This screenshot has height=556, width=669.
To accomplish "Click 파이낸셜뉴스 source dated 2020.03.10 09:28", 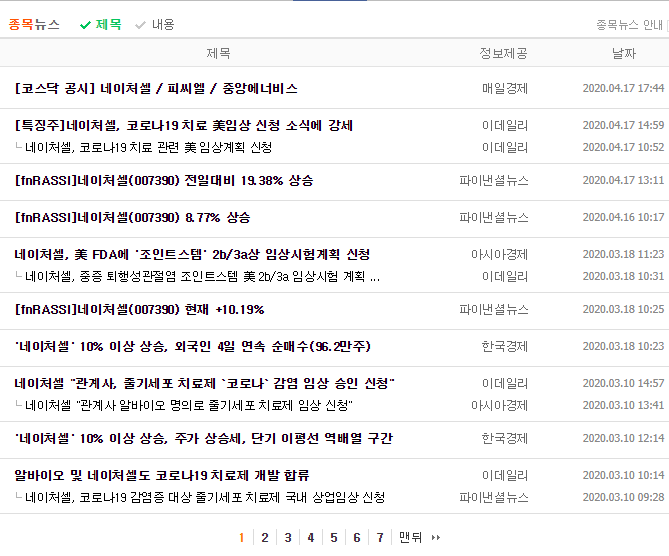I will tap(494, 498).
